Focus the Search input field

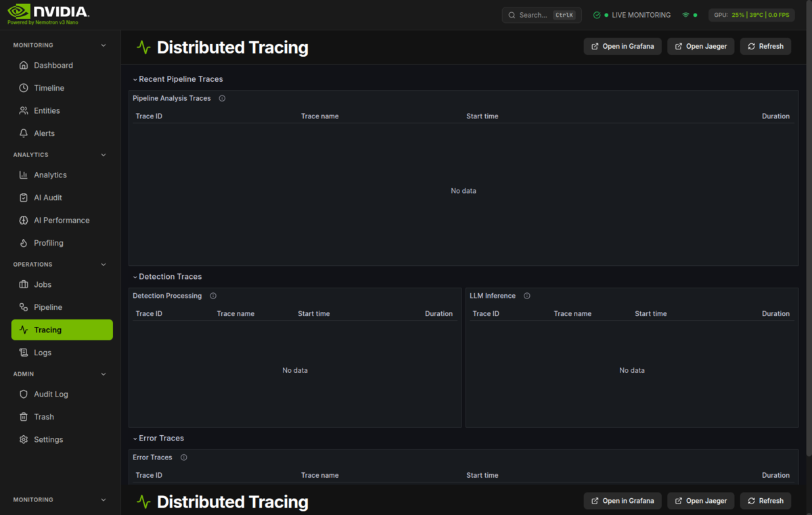533,15
